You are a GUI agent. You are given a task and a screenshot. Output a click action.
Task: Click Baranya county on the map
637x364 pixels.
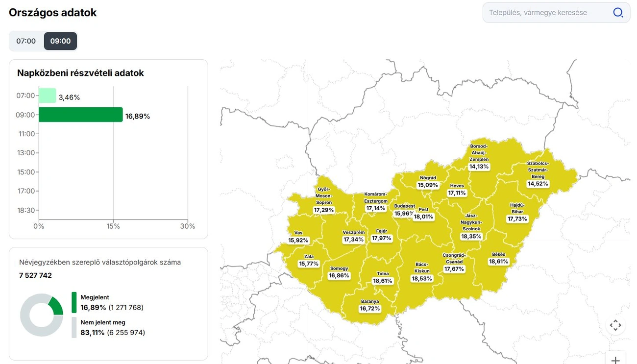pyautogui.click(x=369, y=305)
